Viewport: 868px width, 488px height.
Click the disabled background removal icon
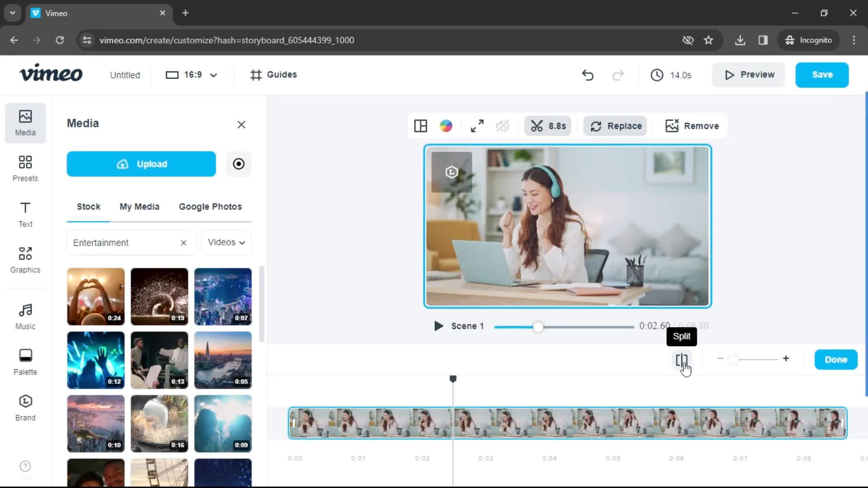tap(502, 126)
